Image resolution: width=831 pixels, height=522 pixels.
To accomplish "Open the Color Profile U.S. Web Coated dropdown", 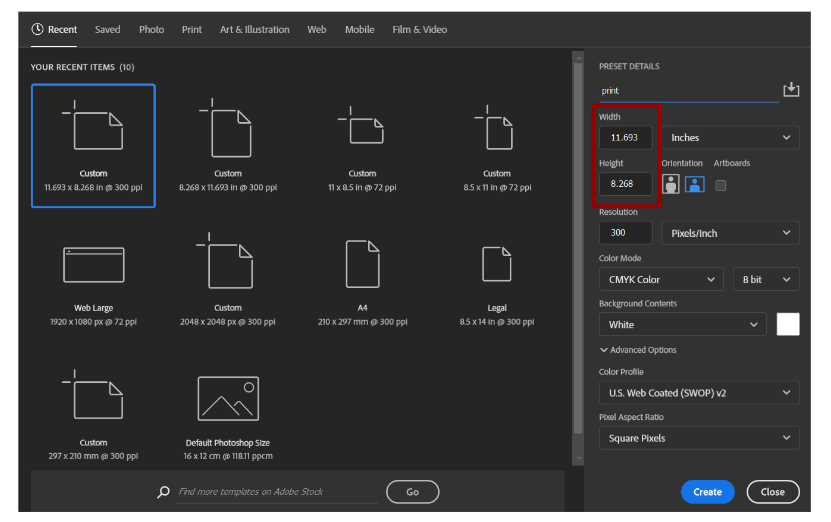I will (x=699, y=393).
